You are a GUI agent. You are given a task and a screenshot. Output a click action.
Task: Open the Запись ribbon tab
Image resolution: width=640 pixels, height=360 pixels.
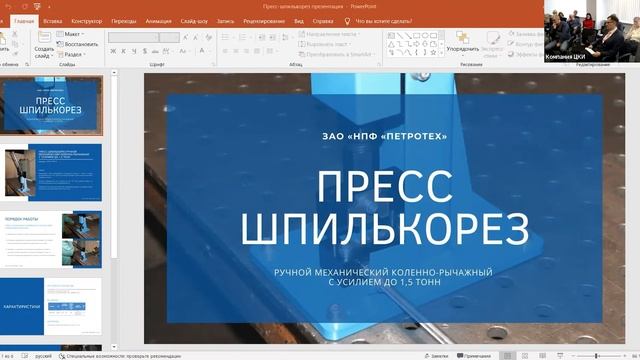225,21
